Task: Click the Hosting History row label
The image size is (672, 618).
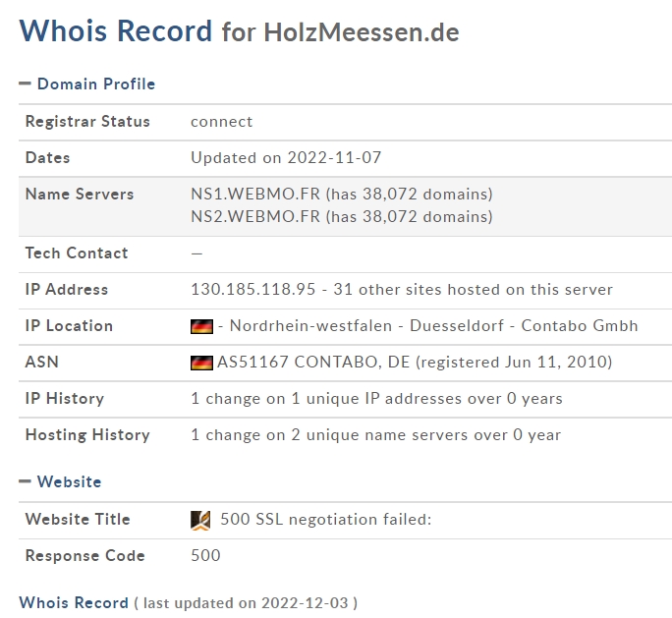Action: click(x=87, y=435)
